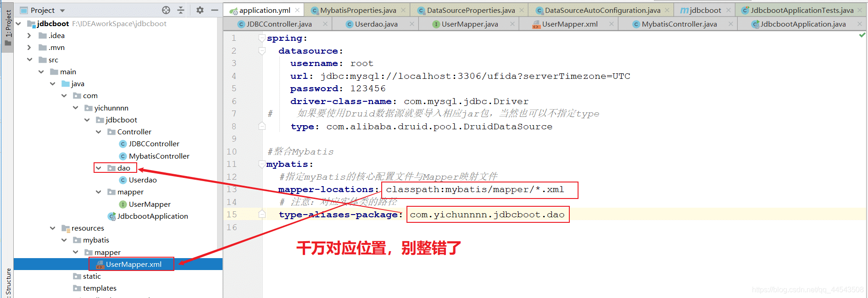
Task: Fold the spring block at line 1
Action: pyautogui.click(x=262, y=38)
